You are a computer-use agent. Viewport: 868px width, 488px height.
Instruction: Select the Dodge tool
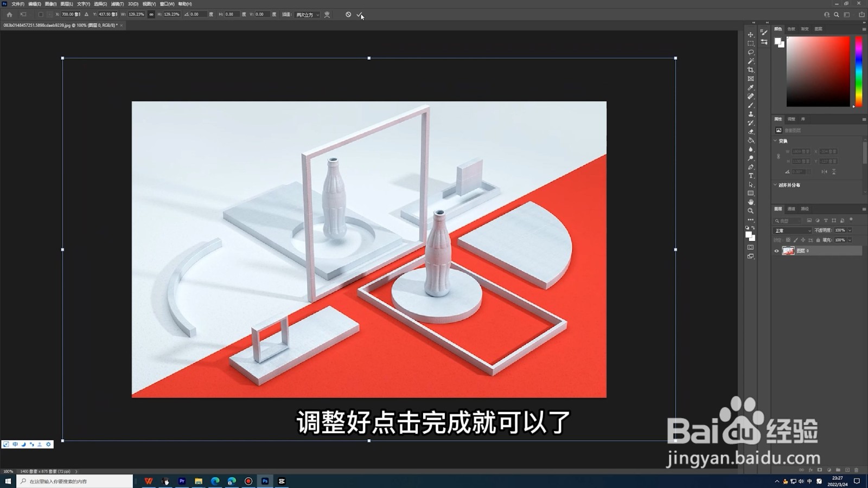tap(751, 158)
